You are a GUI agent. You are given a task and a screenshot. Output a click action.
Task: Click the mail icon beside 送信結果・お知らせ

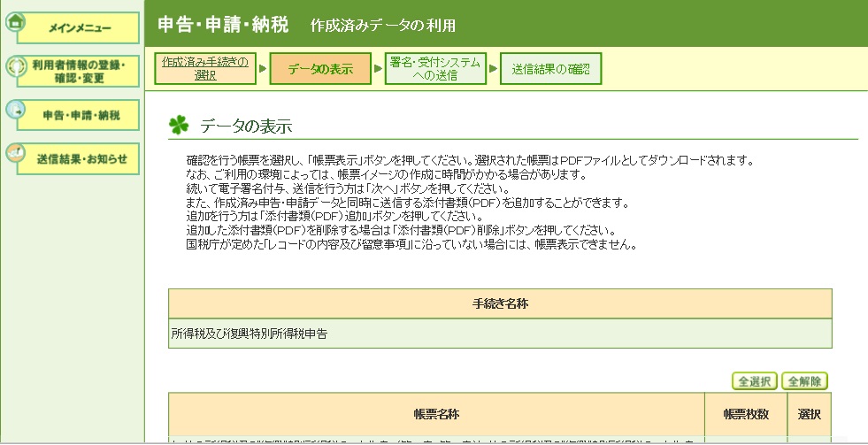16,153
